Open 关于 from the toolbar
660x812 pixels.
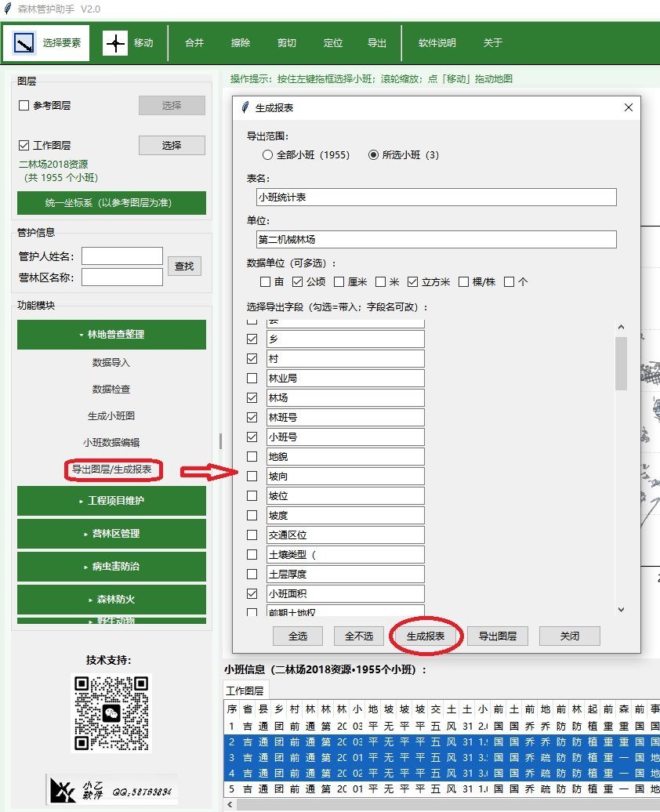493,43
